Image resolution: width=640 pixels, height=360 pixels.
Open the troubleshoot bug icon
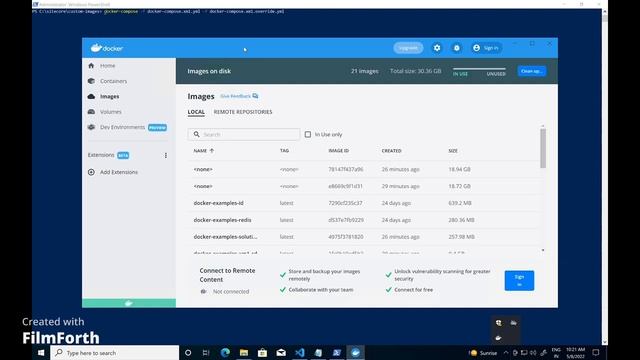(x=457, y=48)
